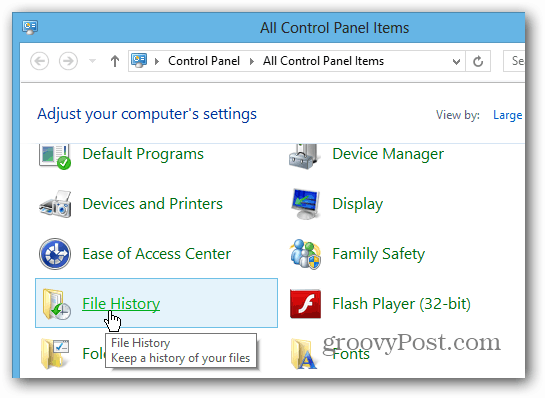Open the Display link
545x398 pixels.
pos(358,204)
